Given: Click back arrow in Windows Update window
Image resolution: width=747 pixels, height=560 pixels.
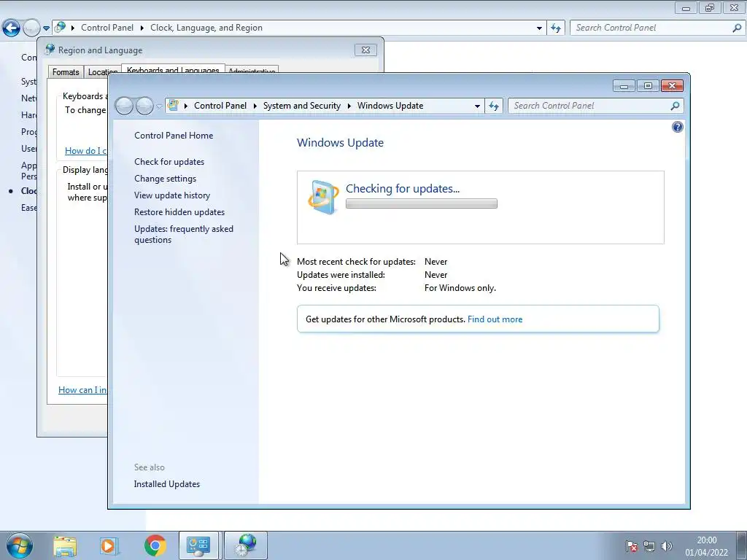Looking at the screenshot, I should (x=124, y=106).
